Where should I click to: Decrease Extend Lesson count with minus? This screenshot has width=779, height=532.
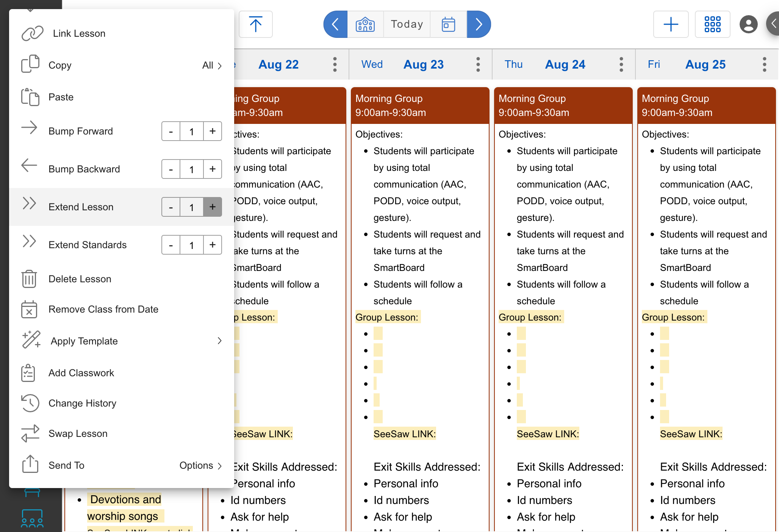[x=171, y=207]
